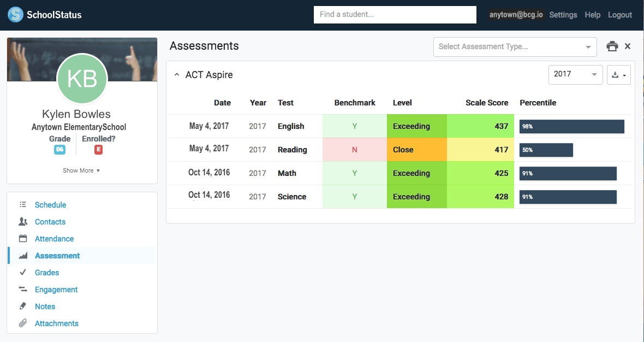Select the Assessment menu item

[x=57, y=256]
